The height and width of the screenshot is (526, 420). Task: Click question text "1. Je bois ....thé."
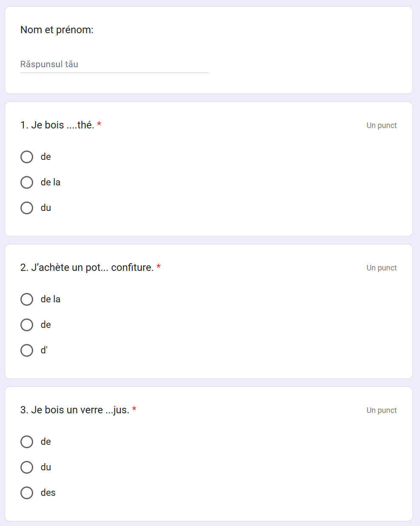(x=57, y=125)
